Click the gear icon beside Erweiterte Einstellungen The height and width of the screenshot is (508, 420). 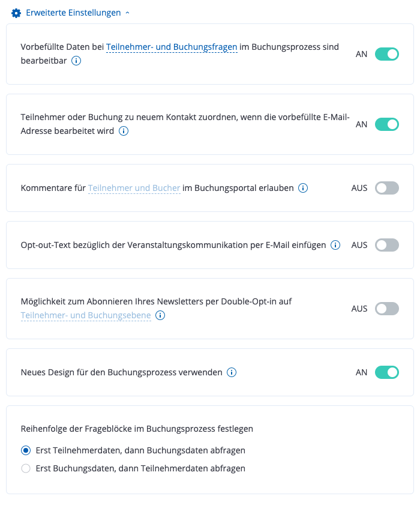16,13
